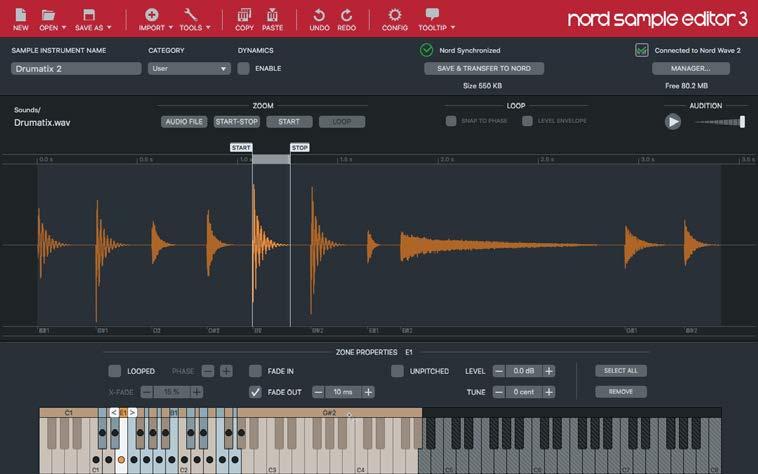
Task: Click the X-Fade plus button
Action: (196, 392)
